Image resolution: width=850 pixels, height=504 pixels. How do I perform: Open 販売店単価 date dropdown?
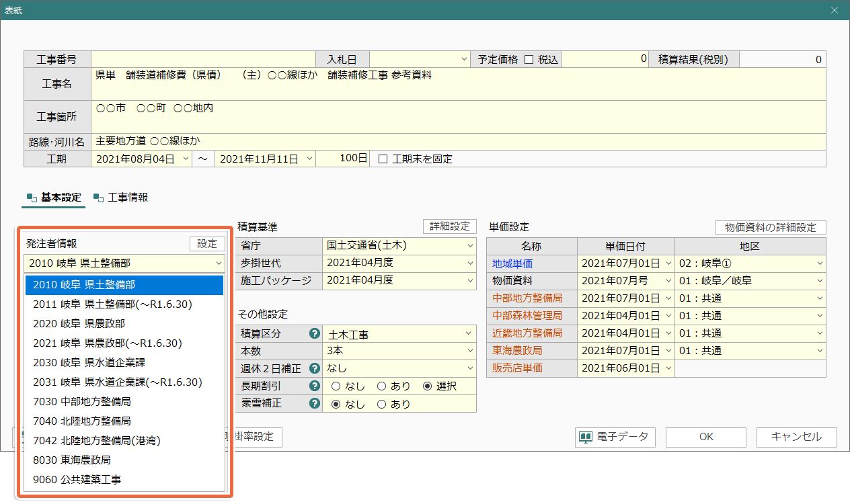668,368
